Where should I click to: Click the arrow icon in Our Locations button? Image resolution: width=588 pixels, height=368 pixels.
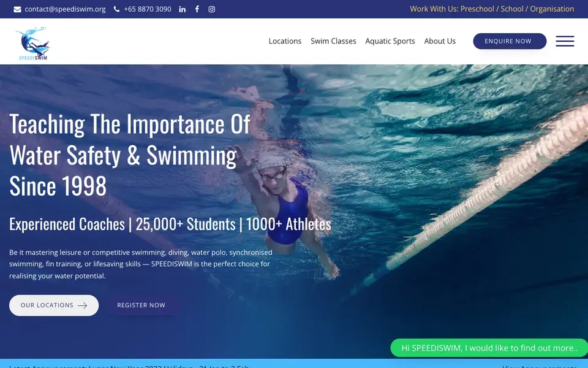click(83, 305)
